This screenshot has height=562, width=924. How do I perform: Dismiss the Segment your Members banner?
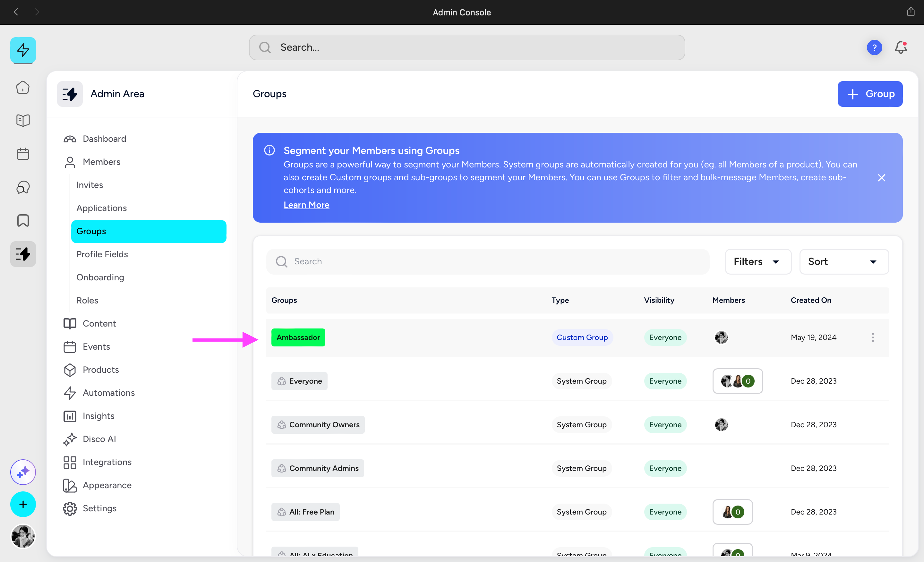[x=881, y=178]
